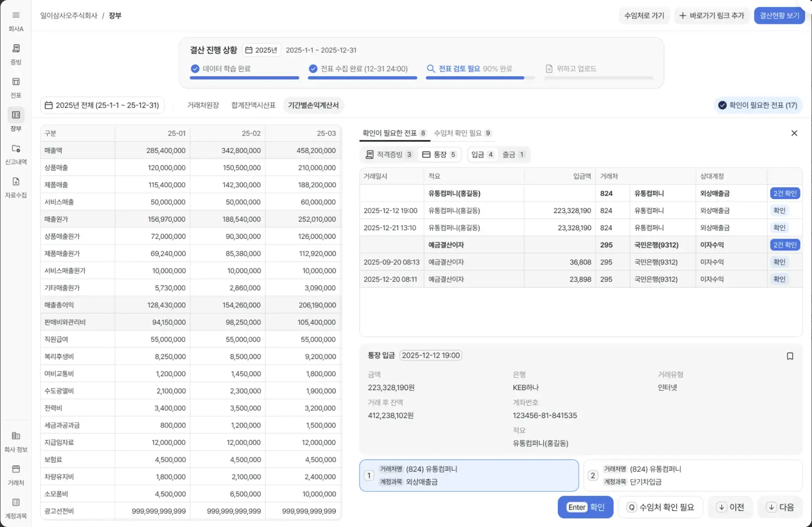Select option 2 with 단기차입금 account
This screenshot has width=812, height=527.
click(693, 476)
